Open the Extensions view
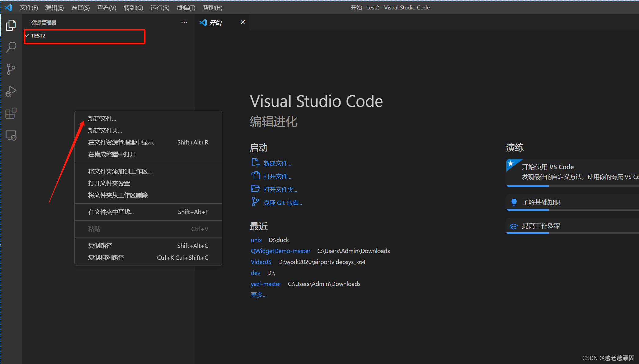Viewport: 639px width, 364px height. tap(11, 113)
